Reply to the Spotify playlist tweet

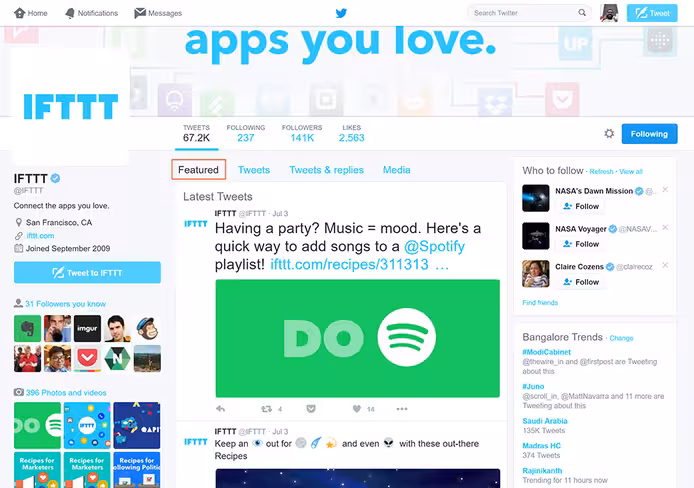click(x=220, y=409)
